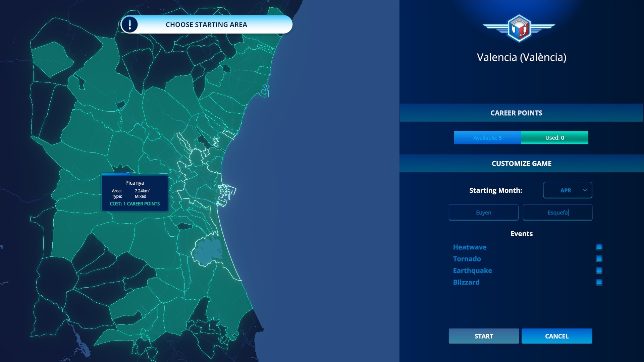Click the Available 5 points bar
This screenshot has width=644, height=362.
(x=487, y=138)
